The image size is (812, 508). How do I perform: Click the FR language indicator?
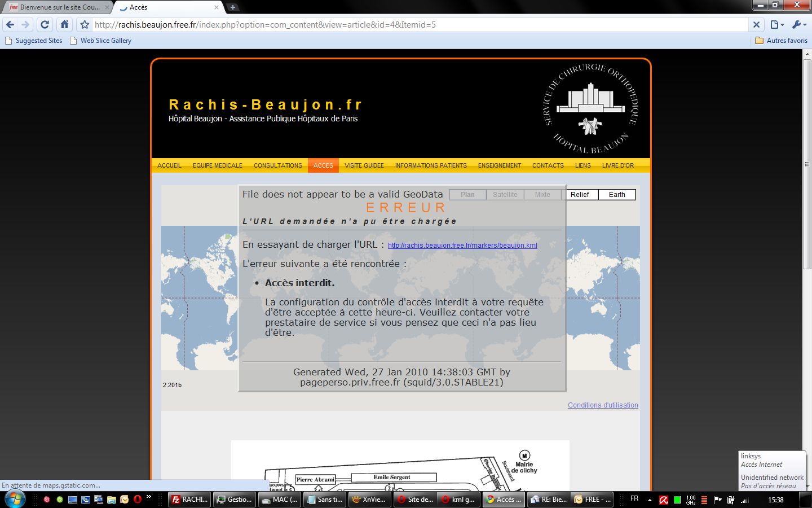(634, 499)
